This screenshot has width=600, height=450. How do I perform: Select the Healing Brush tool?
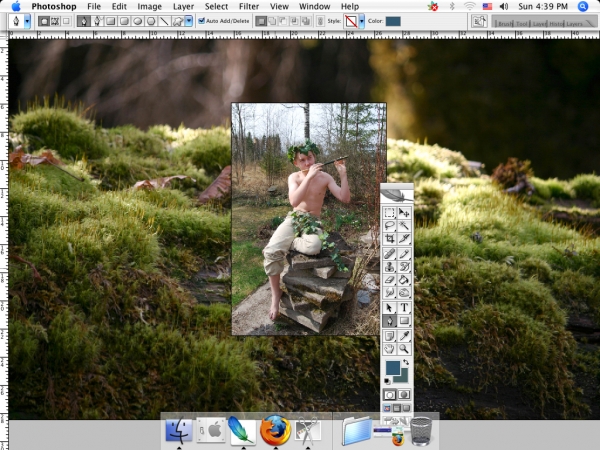pos(390,254)
